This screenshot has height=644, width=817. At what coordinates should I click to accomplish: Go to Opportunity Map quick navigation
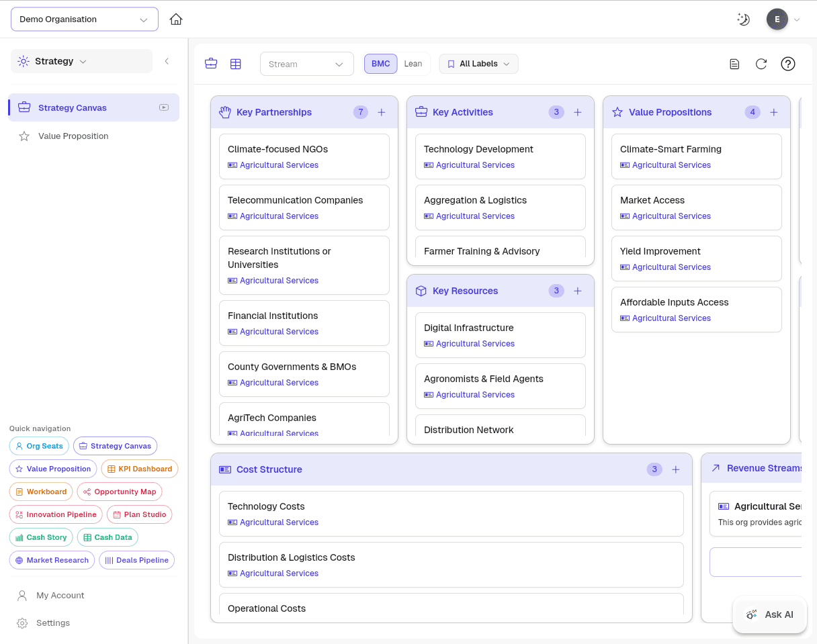pos(120,492)
